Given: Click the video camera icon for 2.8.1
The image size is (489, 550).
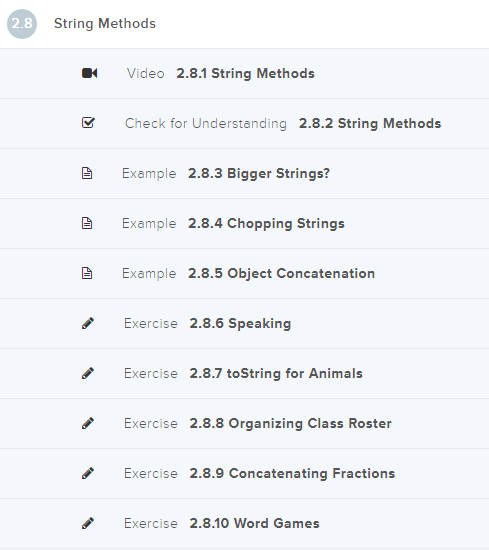Looking at the screenshot, I should pos(89,73).
